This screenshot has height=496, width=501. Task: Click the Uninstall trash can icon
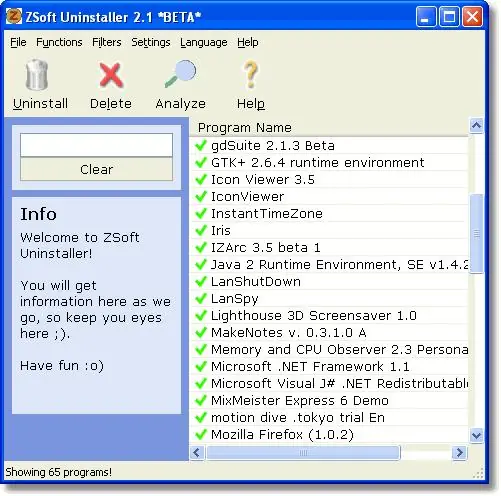click(x=37, y=75)
